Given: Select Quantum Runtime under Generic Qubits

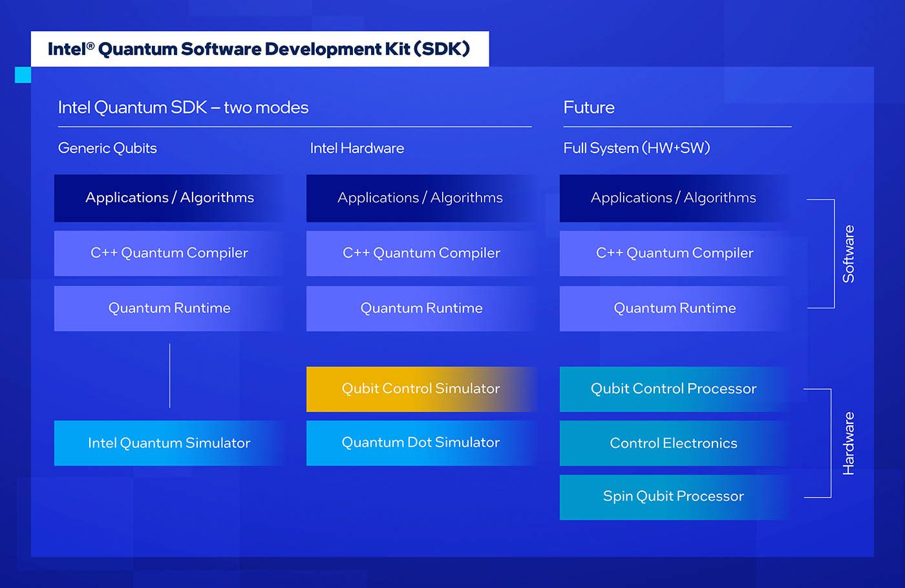Looking at the screenshot, I should pyautogui.click(x=169, y=309).
